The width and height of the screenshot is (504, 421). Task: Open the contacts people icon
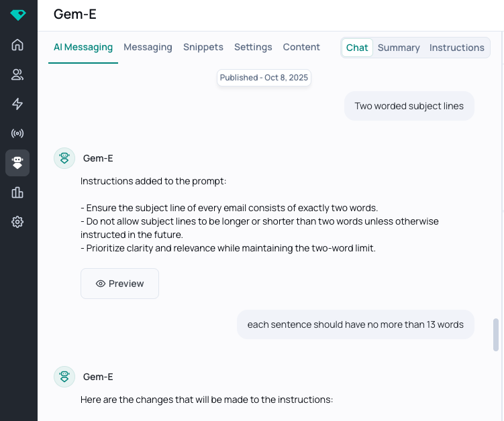[17, 74]
